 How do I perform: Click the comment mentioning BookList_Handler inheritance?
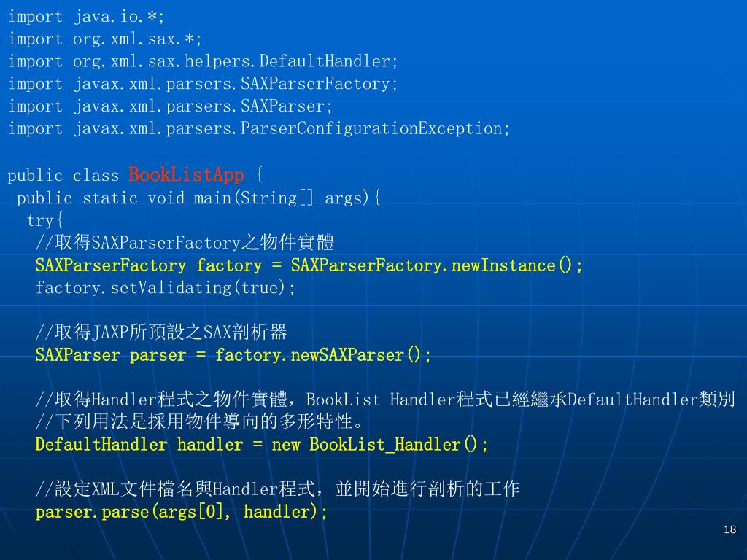click(x=385, y=399)
